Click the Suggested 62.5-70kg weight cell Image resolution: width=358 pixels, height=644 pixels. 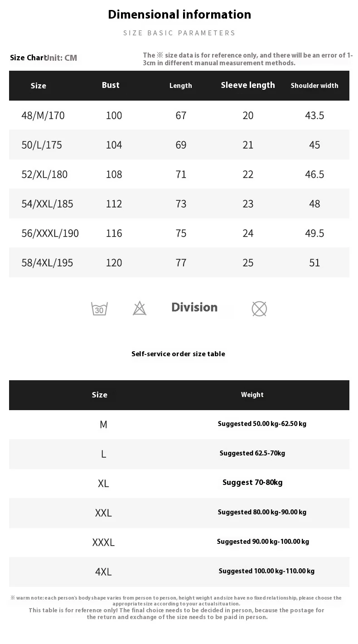click(252, 453)
